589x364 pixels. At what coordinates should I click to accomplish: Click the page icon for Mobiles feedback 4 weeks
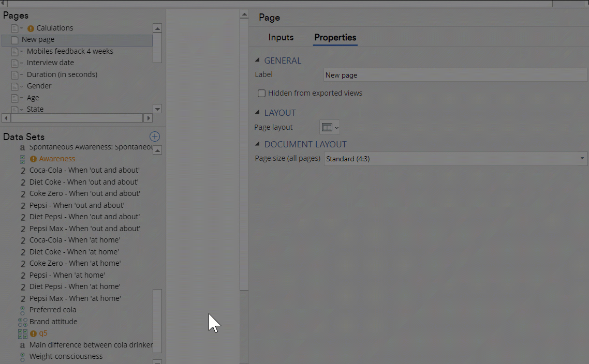pos(14,52)
